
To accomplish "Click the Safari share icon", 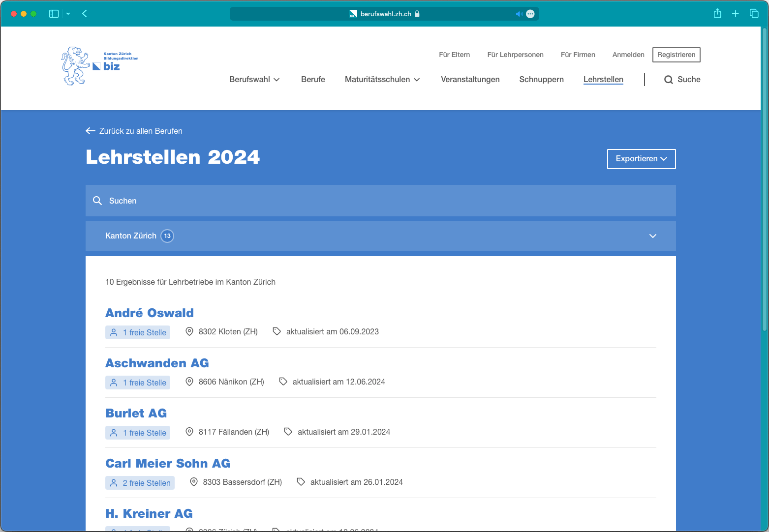I will coord(717,14).
